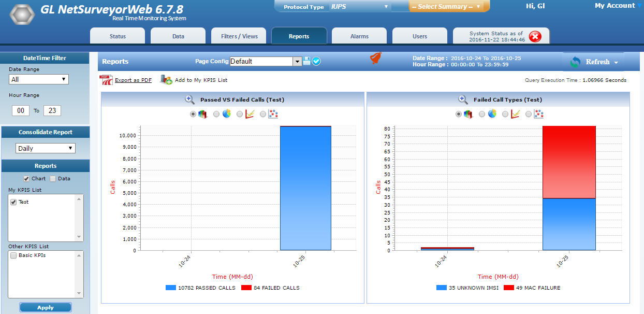Screen dimensions: 644x314
Task: Click line chart icon in Passed VS Failed panel
Action: pos(250,114)
